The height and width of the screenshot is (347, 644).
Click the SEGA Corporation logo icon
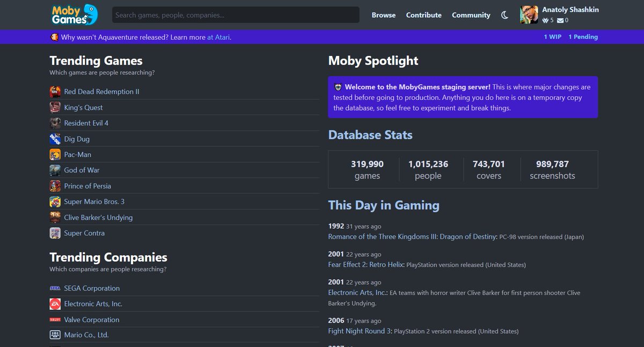[x=55, y=288]
